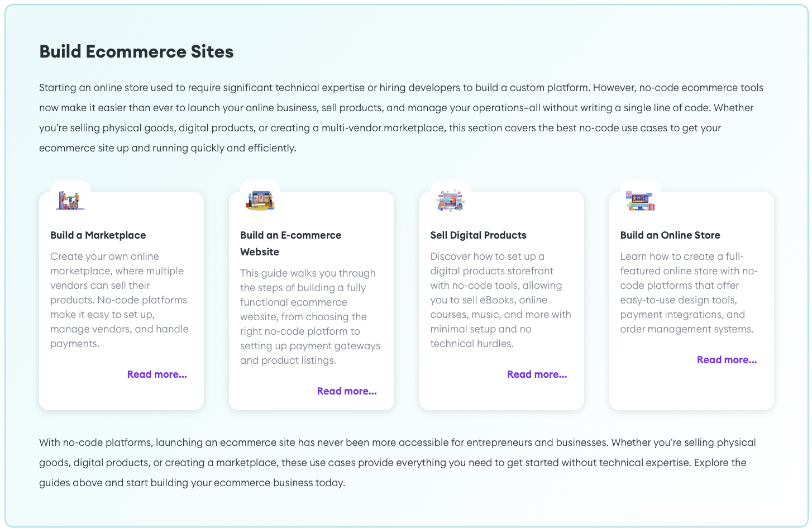Click the Build an Online Store card title
This screenshot has height=532, width=812.
pyautogui.click(x=670, y=235)
